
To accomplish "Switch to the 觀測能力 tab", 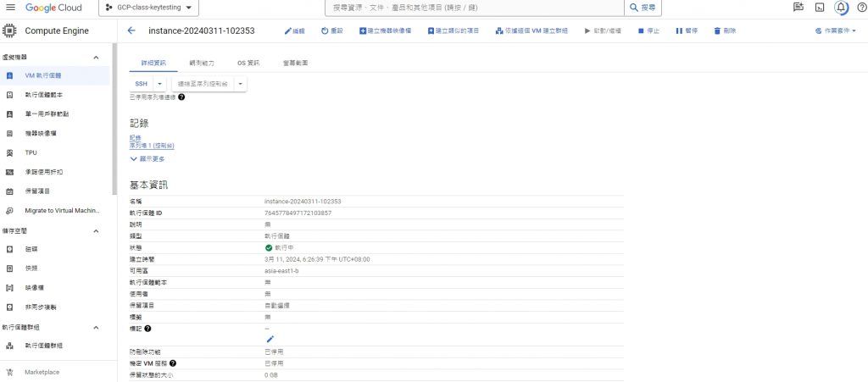I will coord(202,63).
